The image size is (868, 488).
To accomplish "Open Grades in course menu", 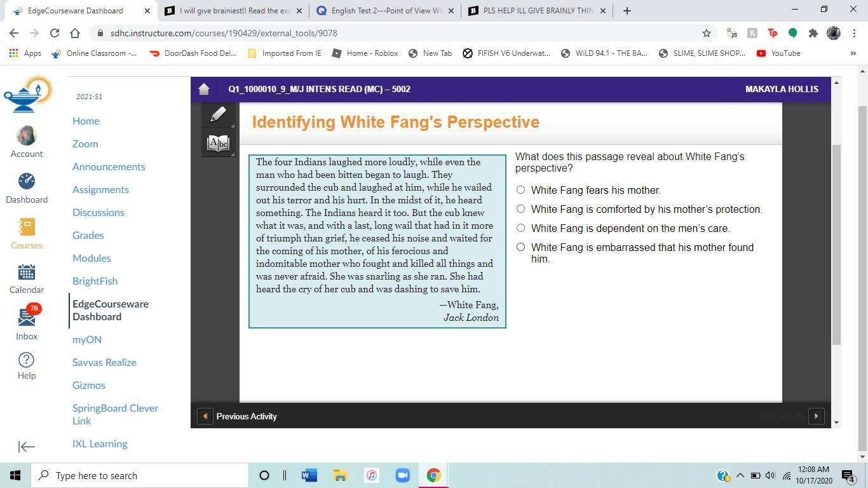I will pyautogui.click(x=88, y=235).
